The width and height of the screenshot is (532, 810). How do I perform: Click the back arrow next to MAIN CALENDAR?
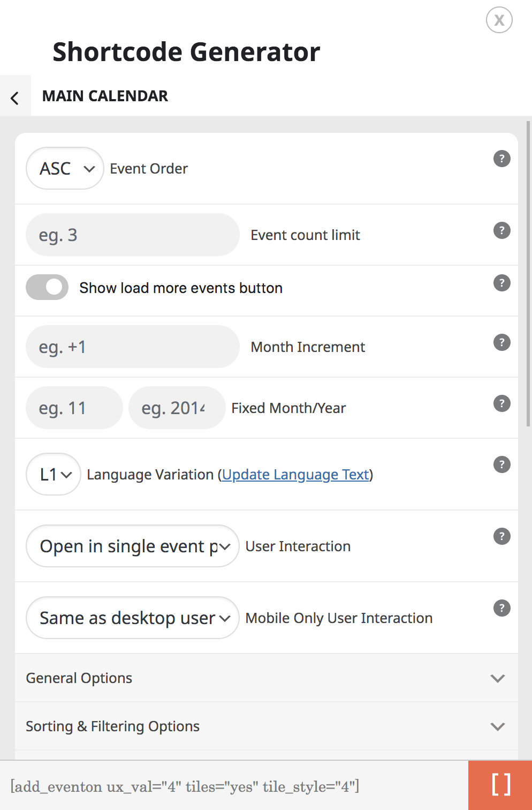click(15, 95)
